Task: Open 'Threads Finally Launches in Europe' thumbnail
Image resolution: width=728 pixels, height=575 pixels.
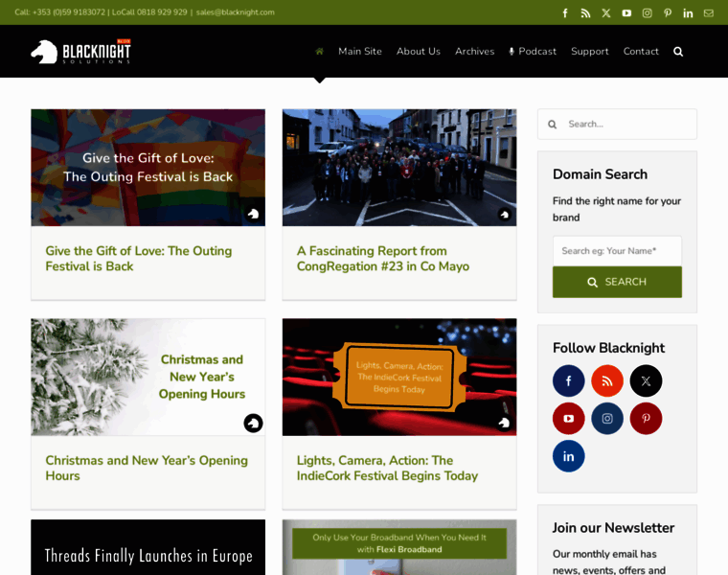Action: pyautogui.click(x=148, y=547)
